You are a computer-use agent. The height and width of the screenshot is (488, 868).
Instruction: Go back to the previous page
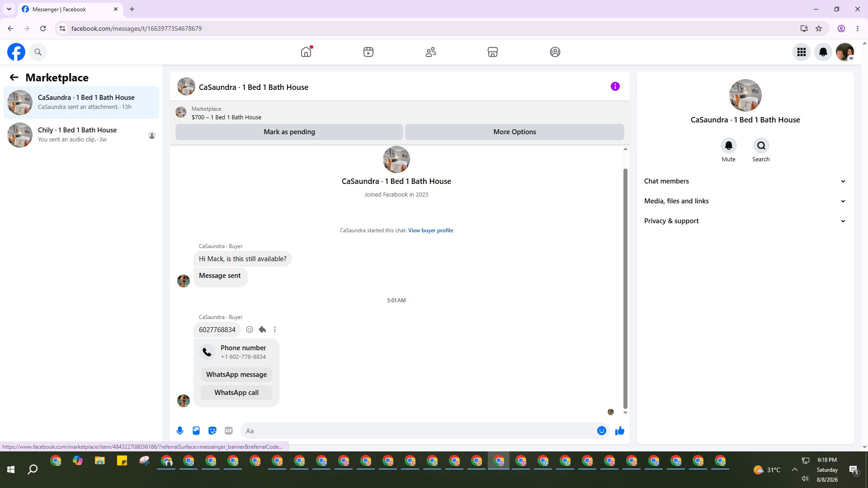[x=10, y=28]
